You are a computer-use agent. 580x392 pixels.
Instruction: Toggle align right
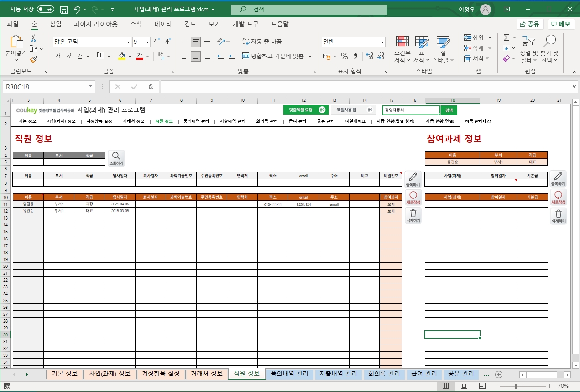207,56
